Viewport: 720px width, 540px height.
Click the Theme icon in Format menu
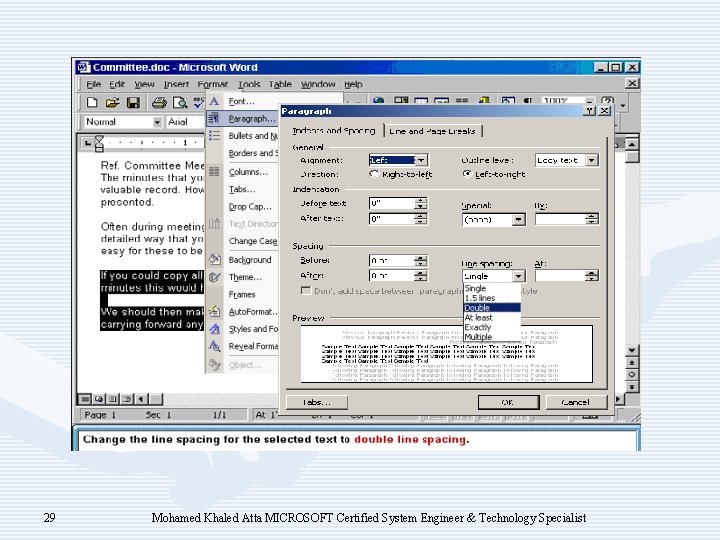point(214,277)
